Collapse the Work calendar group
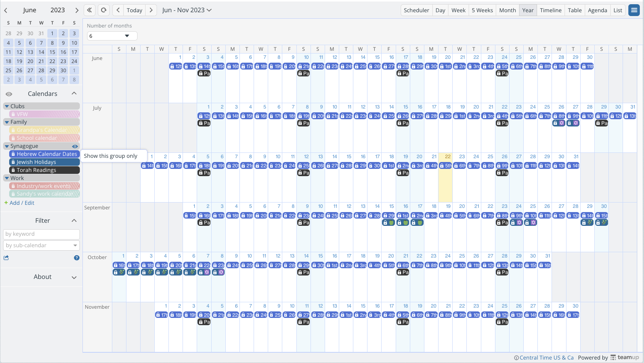 (6, 178)
